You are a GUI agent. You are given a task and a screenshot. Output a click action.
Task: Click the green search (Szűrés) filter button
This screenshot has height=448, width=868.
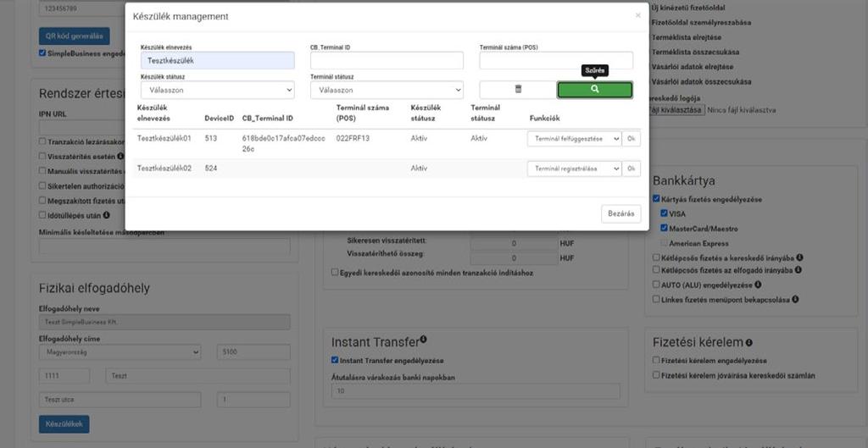pos(594,90)
